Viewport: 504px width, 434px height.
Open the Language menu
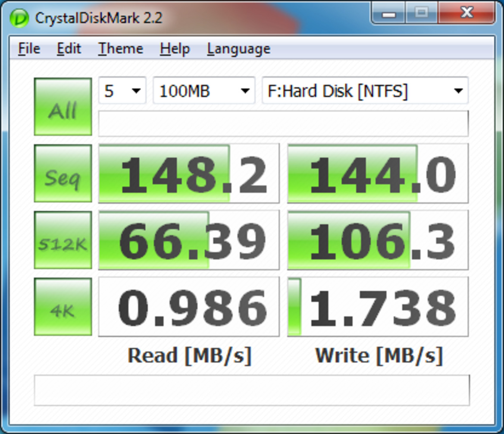pyautogui.click(x=238, y=49)
